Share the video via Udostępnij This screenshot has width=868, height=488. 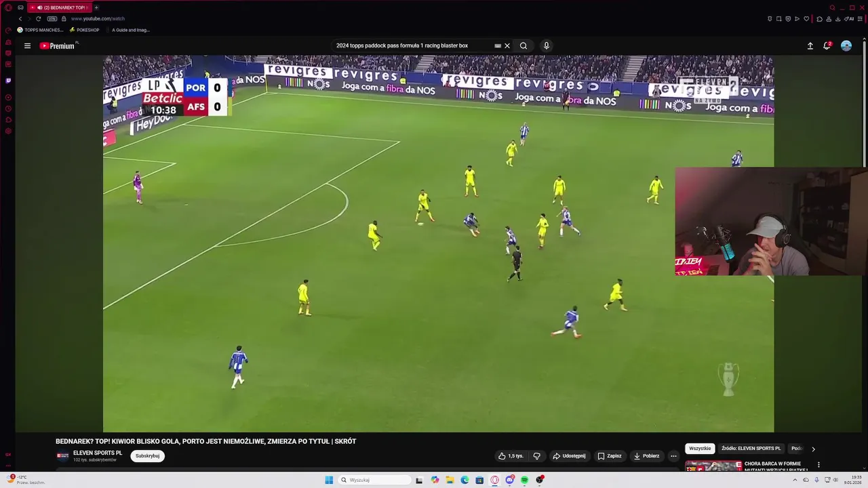tap(568, 456)
